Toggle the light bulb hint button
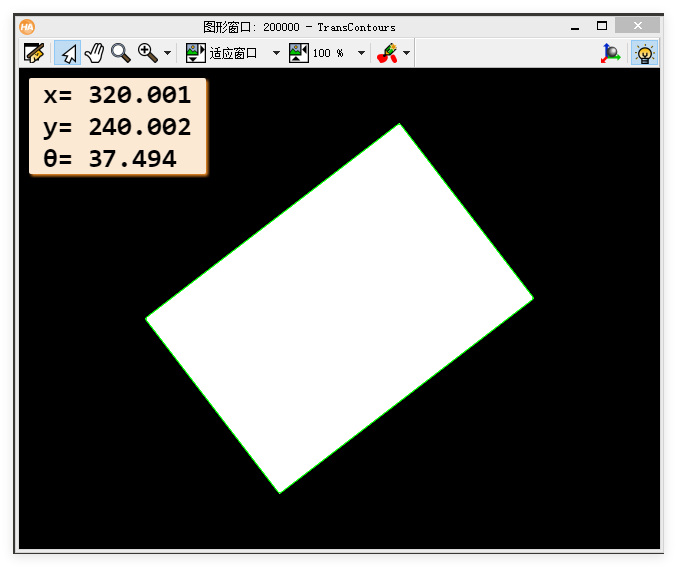 (644, 53)
